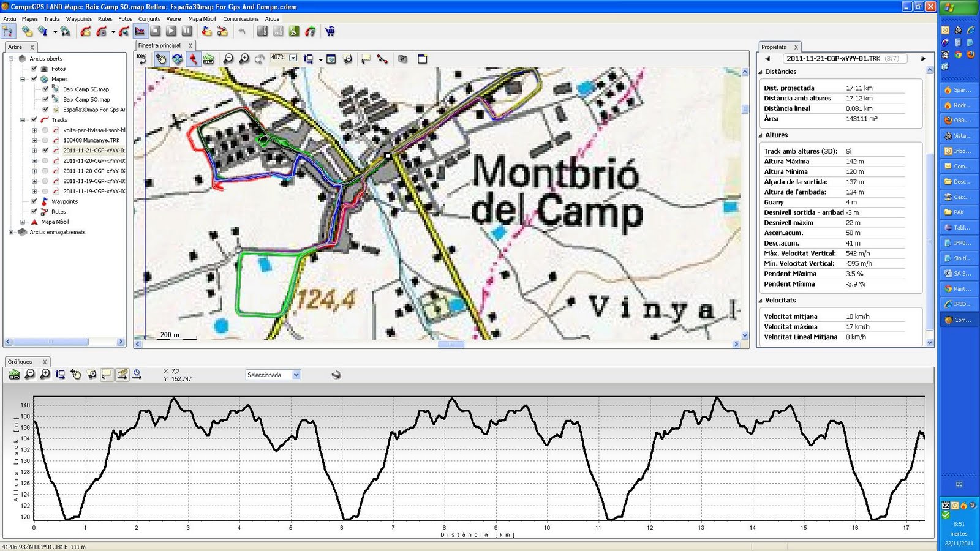Toggle checkbox for 100408 Muntanye.TRK track
The width and height of the screenshot is (980, 551).
point(45,140)
